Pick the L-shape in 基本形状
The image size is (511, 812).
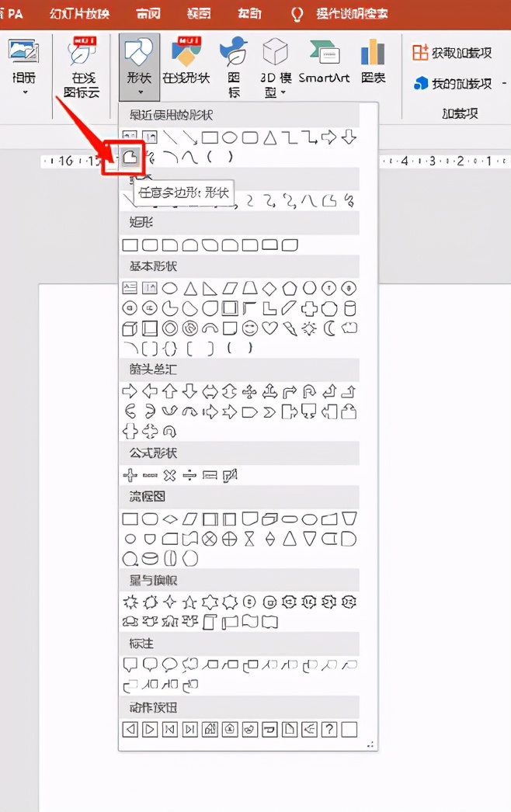[269, 309]
